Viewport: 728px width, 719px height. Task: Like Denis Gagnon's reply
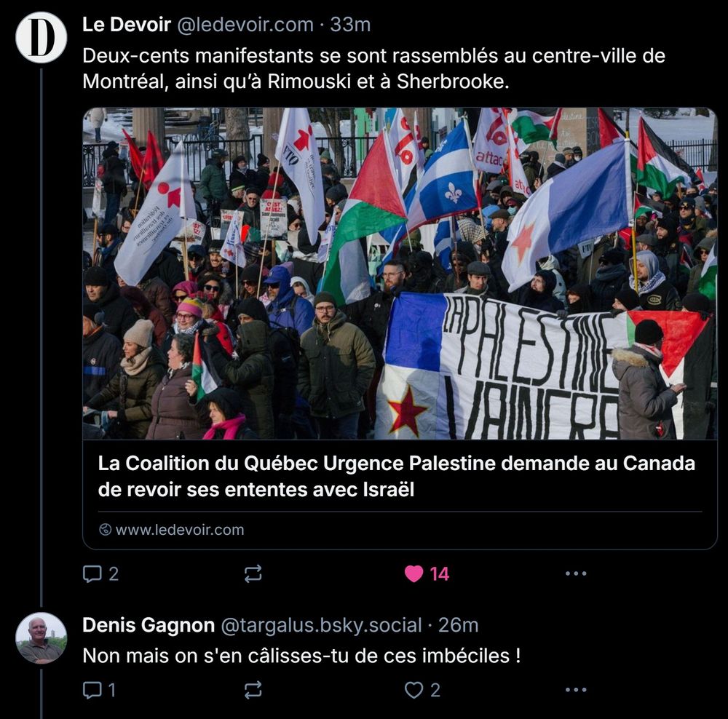click(414, 690)
